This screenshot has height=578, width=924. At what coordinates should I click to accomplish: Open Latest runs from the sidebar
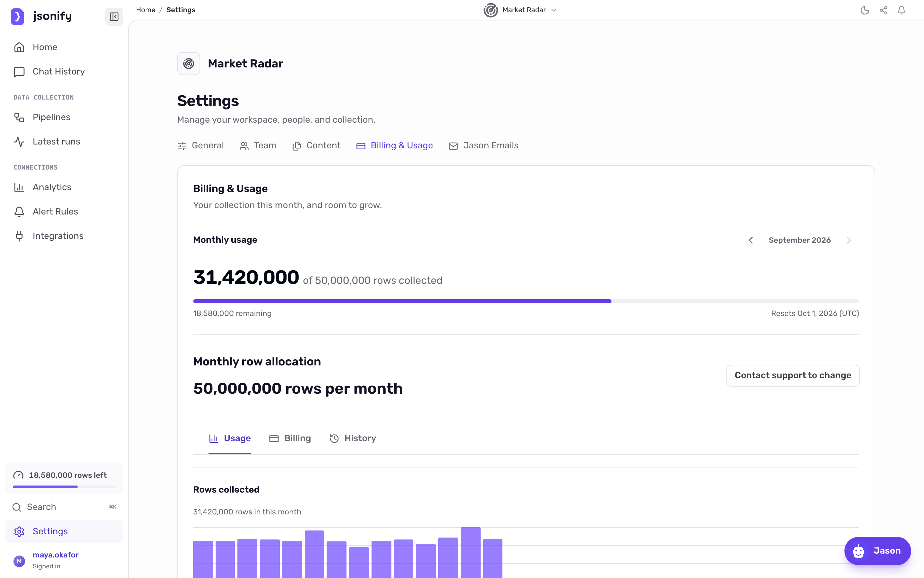(x=64, y=141)
